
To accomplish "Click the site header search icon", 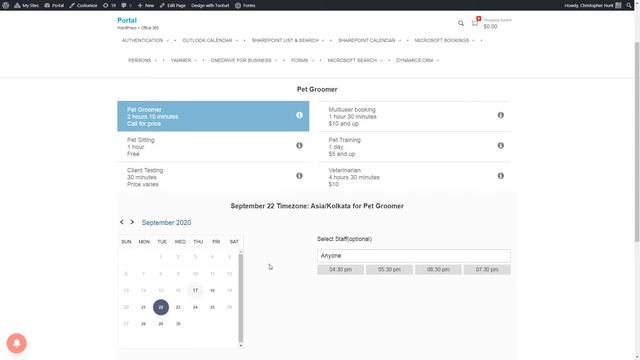I will point(461,23).
